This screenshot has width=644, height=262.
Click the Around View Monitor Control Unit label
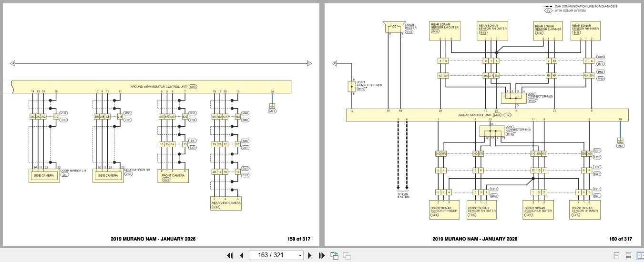159,87
